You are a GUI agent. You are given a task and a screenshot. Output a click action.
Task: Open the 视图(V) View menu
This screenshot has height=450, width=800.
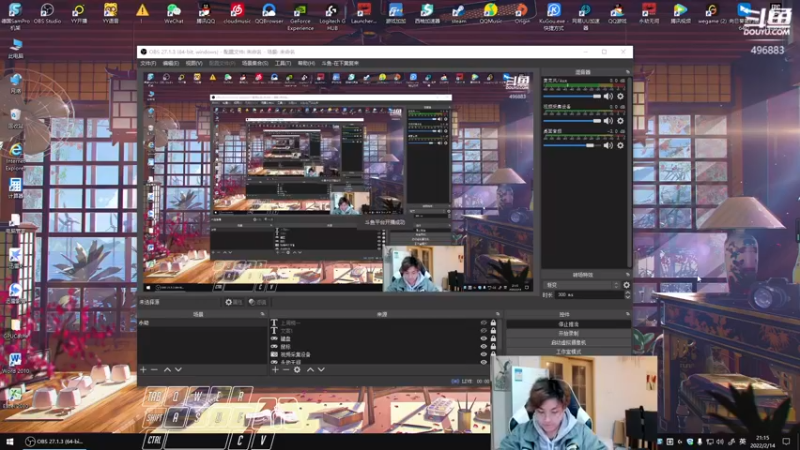click(194, 63)
